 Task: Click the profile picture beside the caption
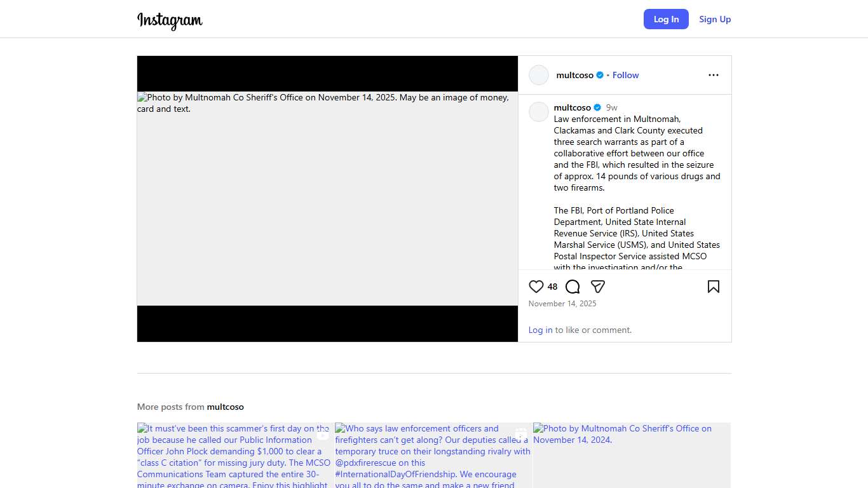tap(538, 112)
